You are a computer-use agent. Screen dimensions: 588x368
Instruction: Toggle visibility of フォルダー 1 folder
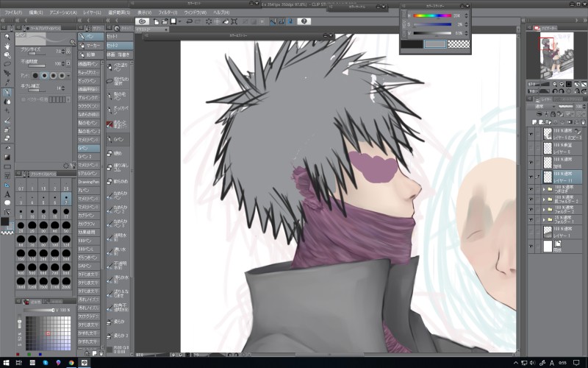click(x=531, y=219)
